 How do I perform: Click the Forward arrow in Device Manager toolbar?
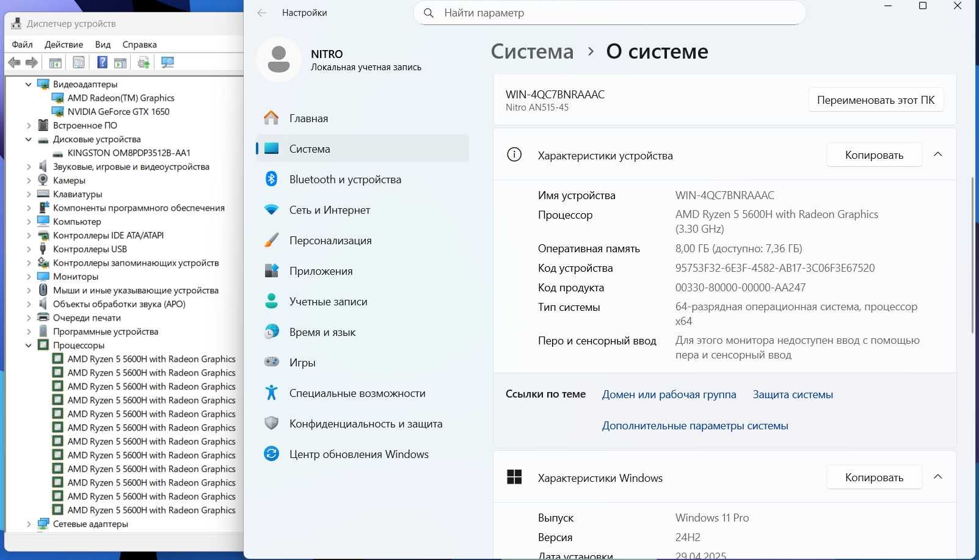click(32, 62)
